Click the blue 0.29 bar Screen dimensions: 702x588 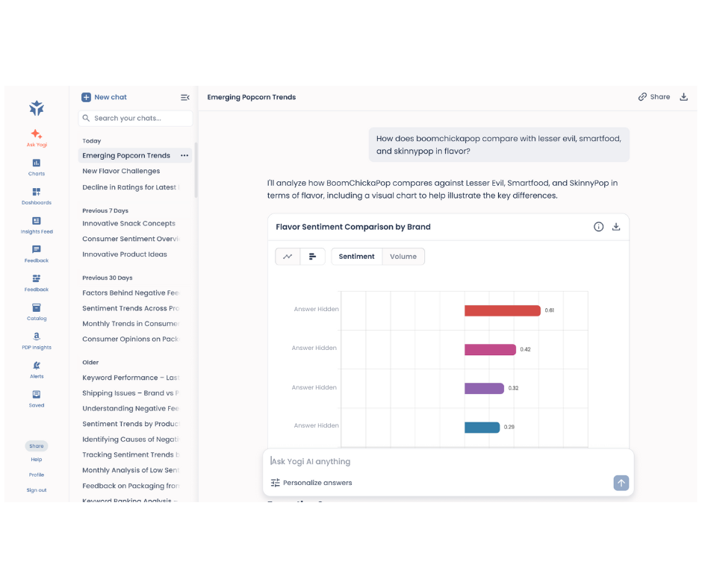482,428
